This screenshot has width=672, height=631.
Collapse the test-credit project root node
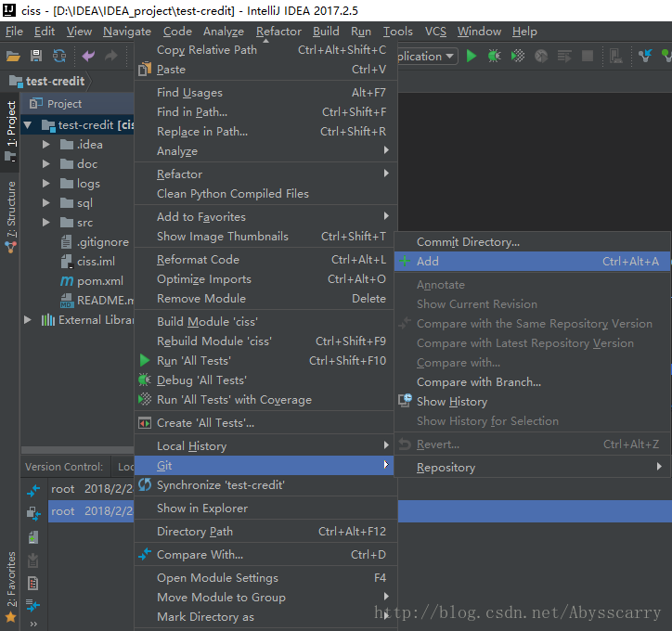28,125
